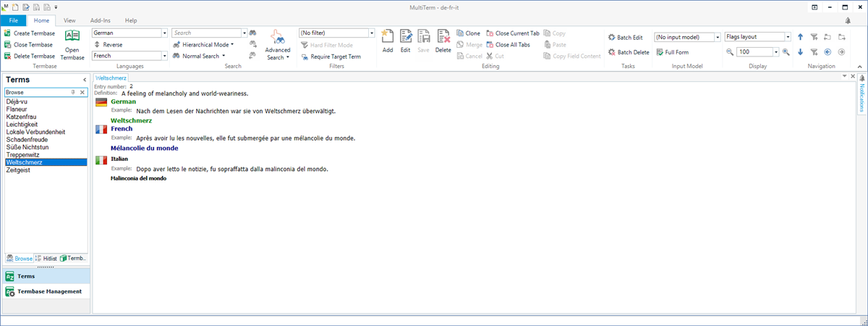Click the notifications bell icon in ribbon corner
Viewport: 868px width, 326px height.
pos(848,21)
